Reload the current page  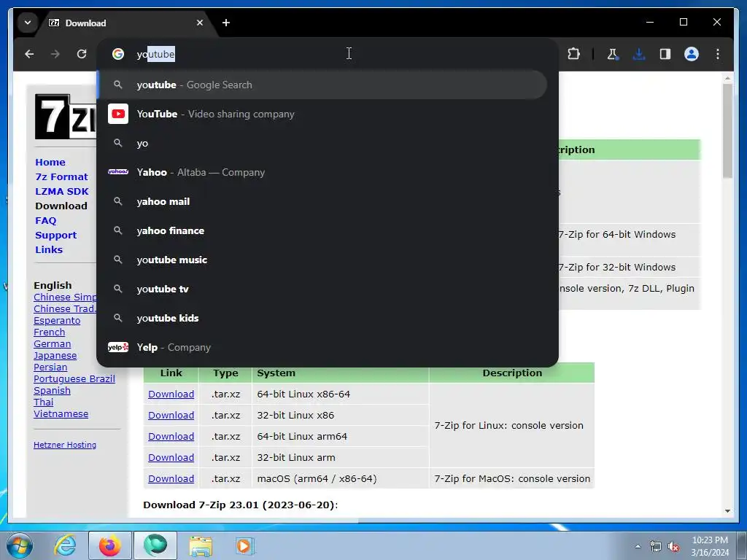pos(82,54)
